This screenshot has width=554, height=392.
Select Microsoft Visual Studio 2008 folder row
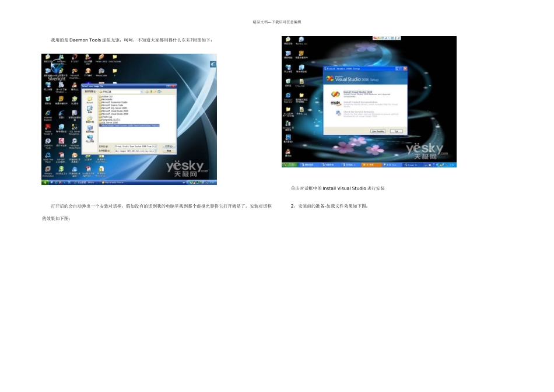pos(113,114)
